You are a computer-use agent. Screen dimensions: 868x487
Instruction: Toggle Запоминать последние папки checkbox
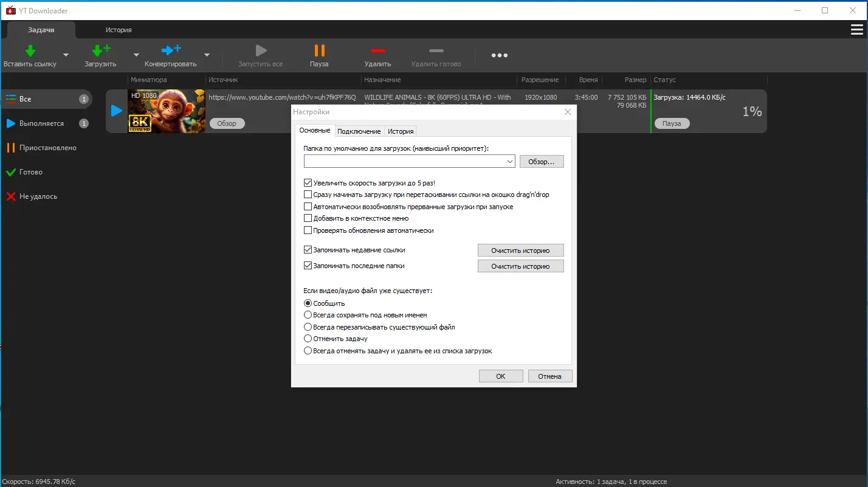coord(308,266)
